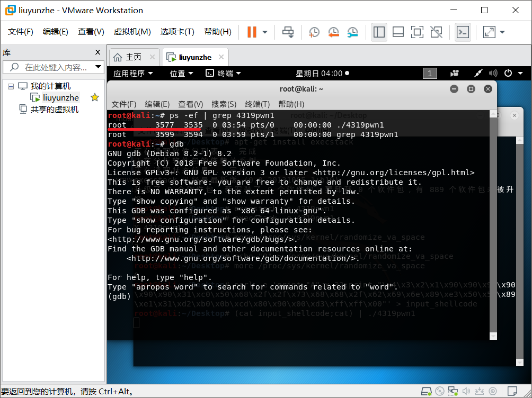Click the USB device status icon
The width and height of the screenshot is (532, 398).
click(480, 391)
